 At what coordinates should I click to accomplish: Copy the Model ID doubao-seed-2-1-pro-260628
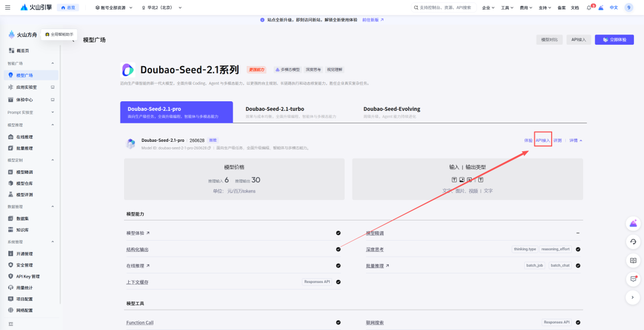(209, 148)
